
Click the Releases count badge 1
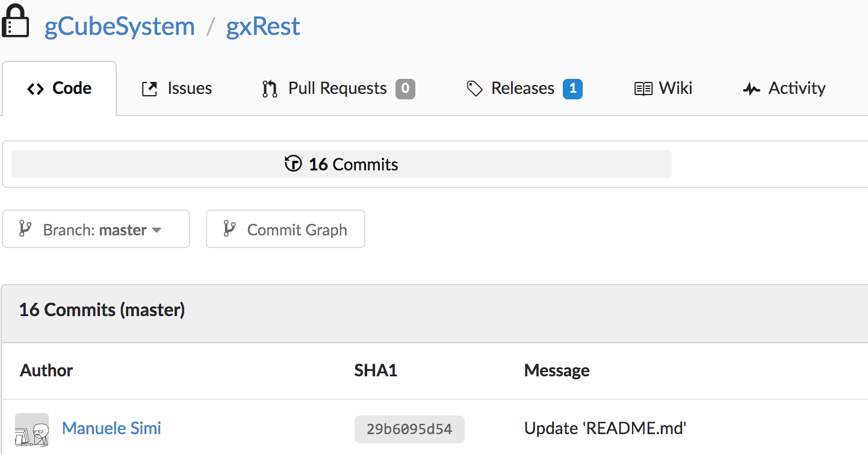point(572,89)
